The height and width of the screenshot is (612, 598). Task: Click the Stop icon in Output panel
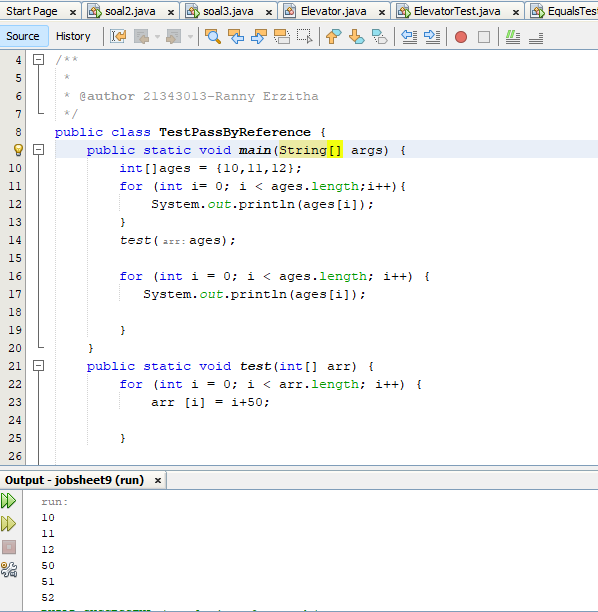coord(9,547)
